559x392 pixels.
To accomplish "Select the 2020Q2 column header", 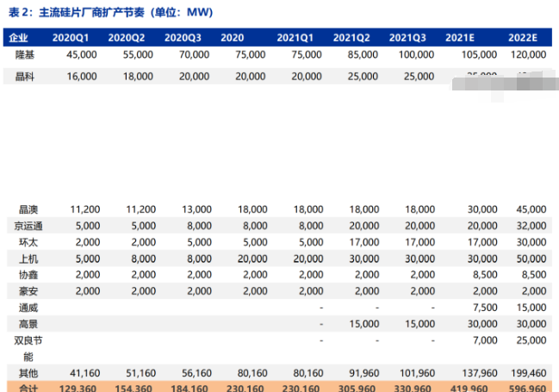I will coord(127,38).
